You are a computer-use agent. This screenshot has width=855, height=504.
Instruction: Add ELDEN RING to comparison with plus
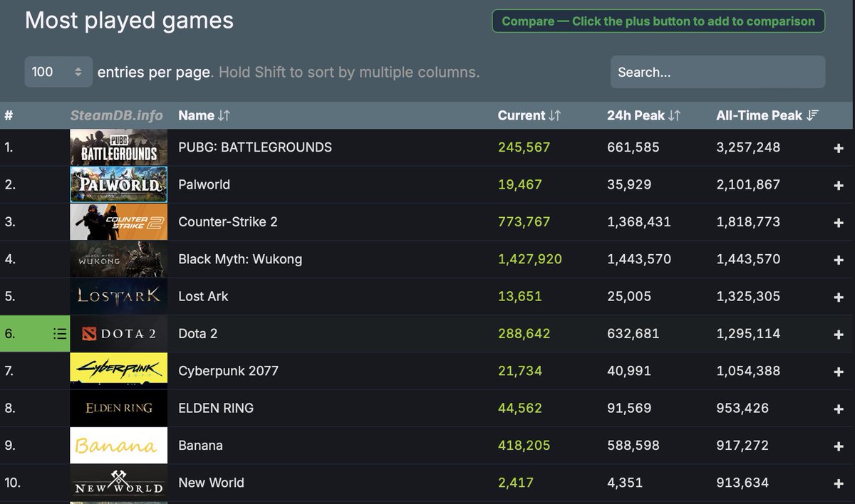[x=839, y=409]
